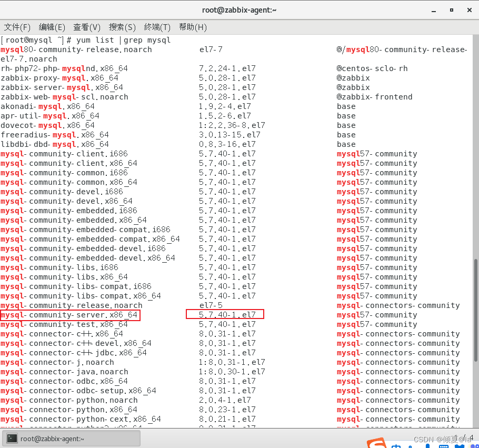This screenshot has width=479, height=448.
Task: Select mysql-community-release.noarch package name
Action: [x=72, y=305]
